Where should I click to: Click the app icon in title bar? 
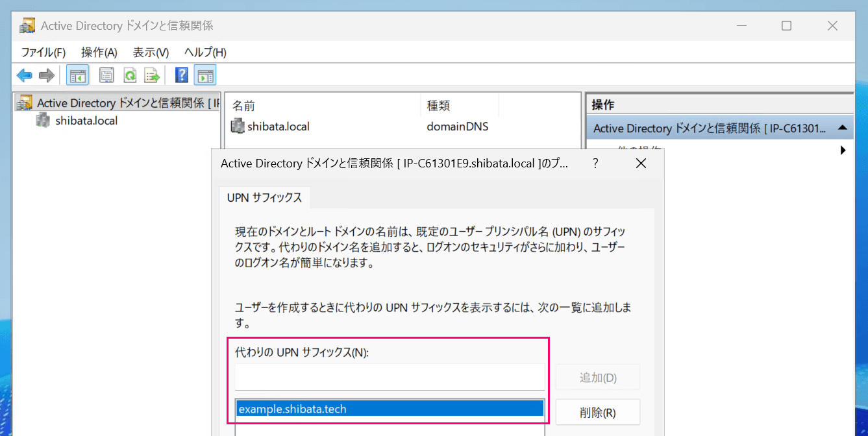click(27, 26)
